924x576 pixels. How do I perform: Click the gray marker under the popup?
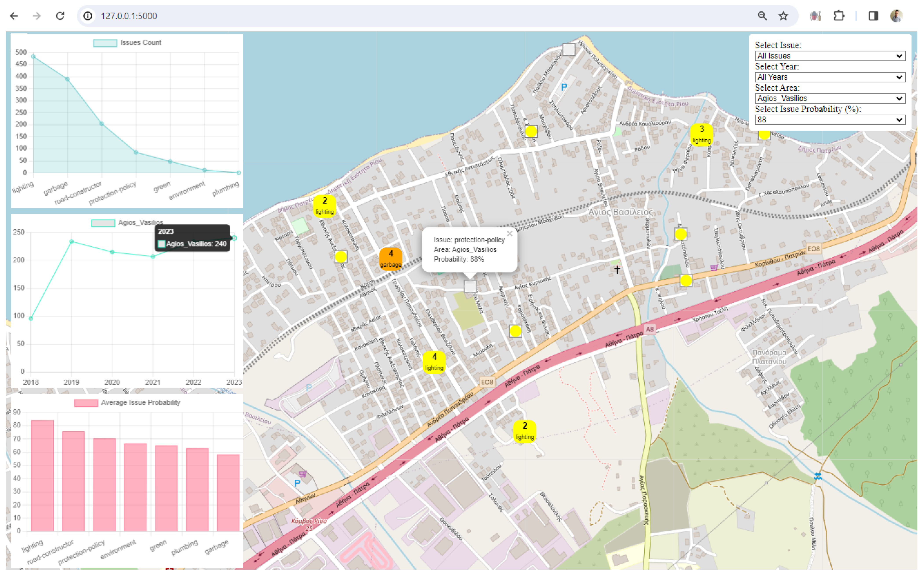coord(470,286)
